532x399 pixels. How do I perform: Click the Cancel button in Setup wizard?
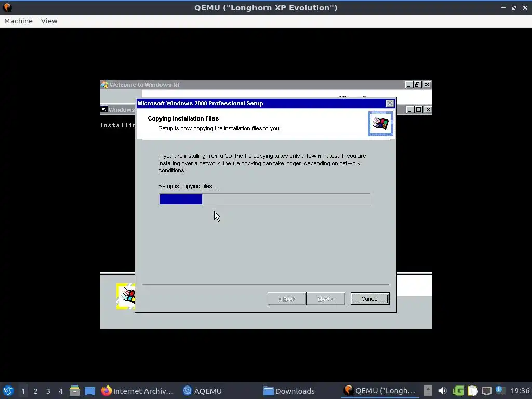coord(370,299)
